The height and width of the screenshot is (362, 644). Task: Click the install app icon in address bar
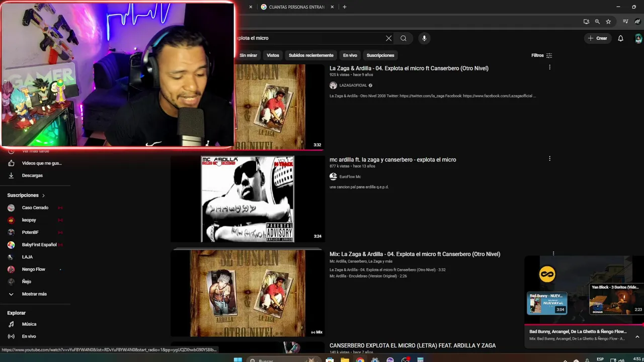click(x=586, y=22)
